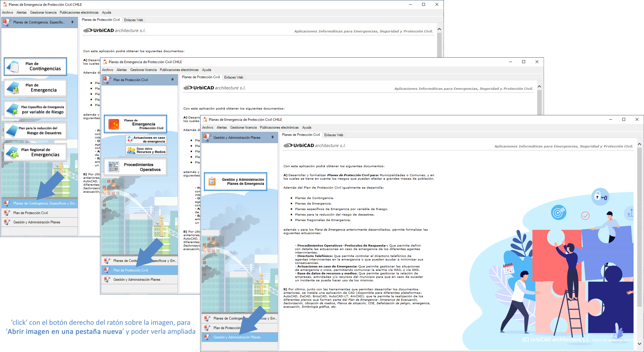Image resolution: width=644 pixels, height=352 pixels.
Task: Click app icon in back window title bar
Action: 5,4
